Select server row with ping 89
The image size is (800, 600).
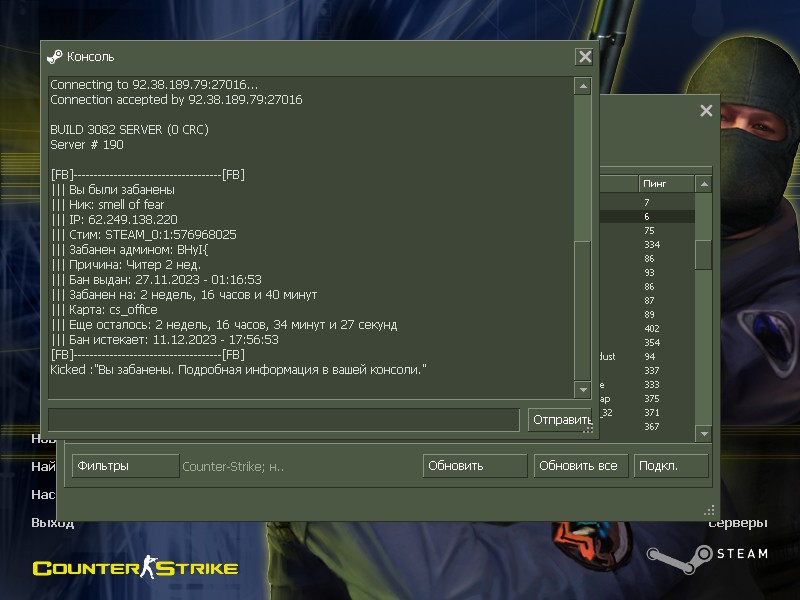(x=647, y=314)
